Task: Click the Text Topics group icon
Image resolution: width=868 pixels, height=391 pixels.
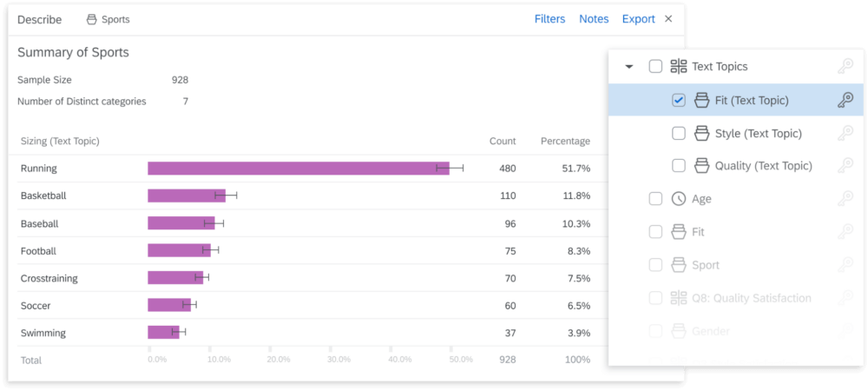Action: click(679, 66)
